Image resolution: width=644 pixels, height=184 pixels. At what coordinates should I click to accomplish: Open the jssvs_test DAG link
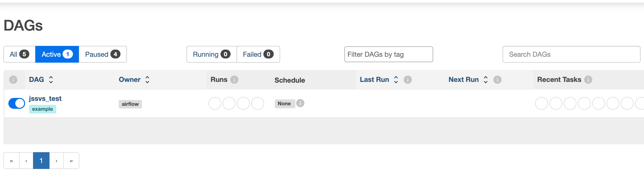45,98
